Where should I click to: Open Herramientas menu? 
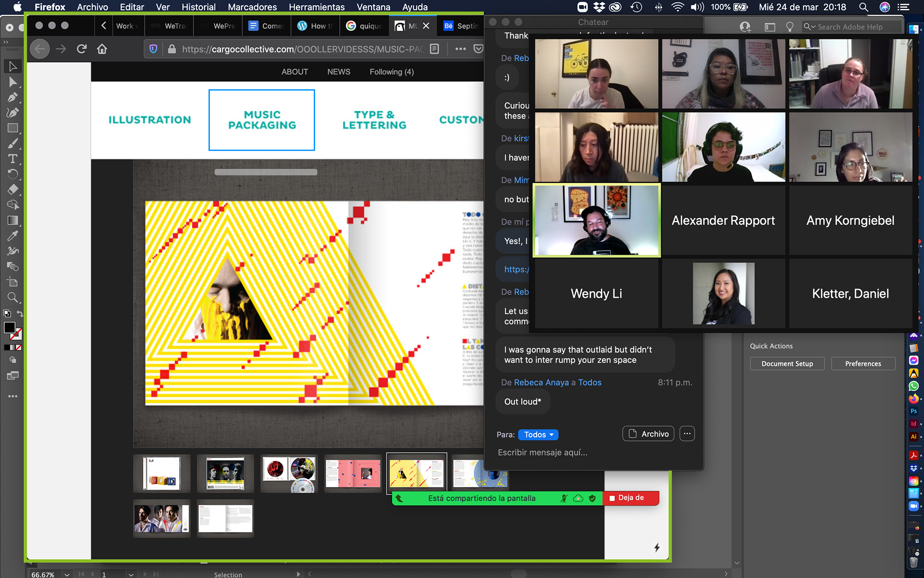click(x=317, y=7)
